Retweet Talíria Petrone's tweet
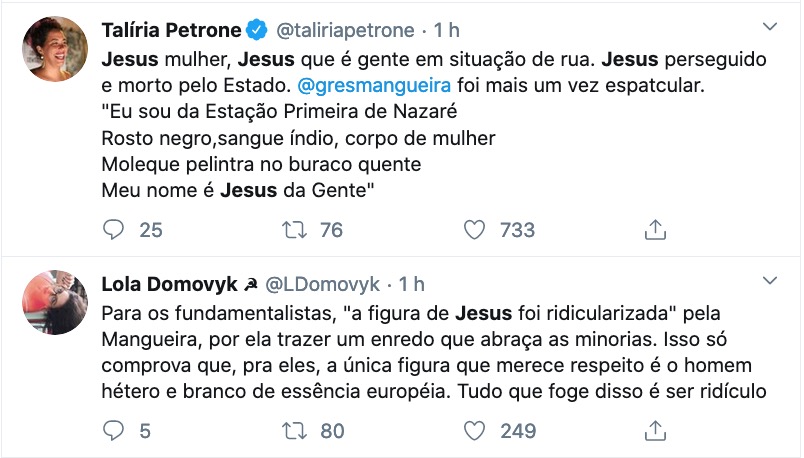Screen dimensions: 804x458 tap(295, 230)
